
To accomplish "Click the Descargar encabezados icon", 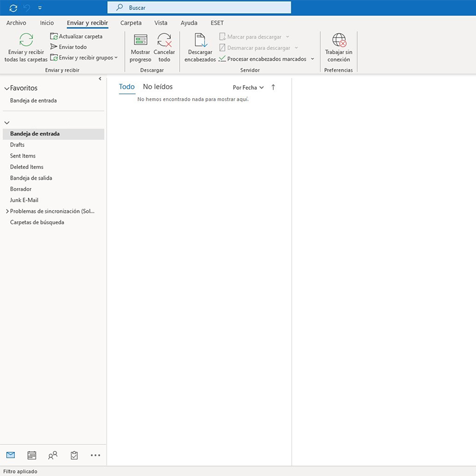I will (x=200, y=40).
